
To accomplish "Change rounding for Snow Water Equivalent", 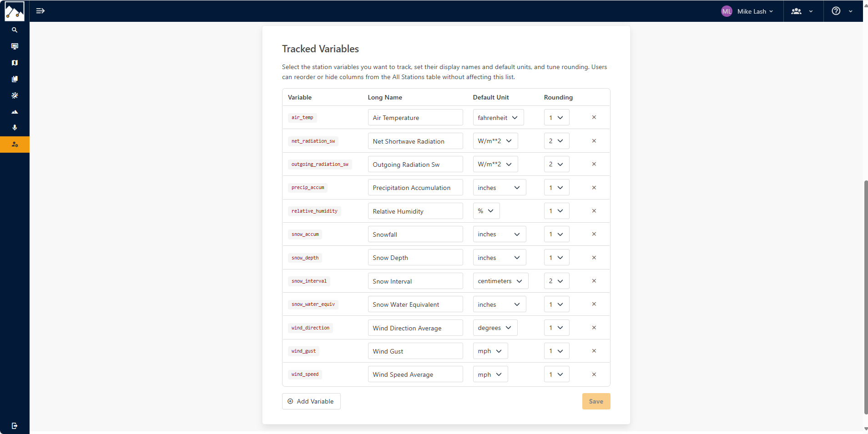I will tap(556, 304).
